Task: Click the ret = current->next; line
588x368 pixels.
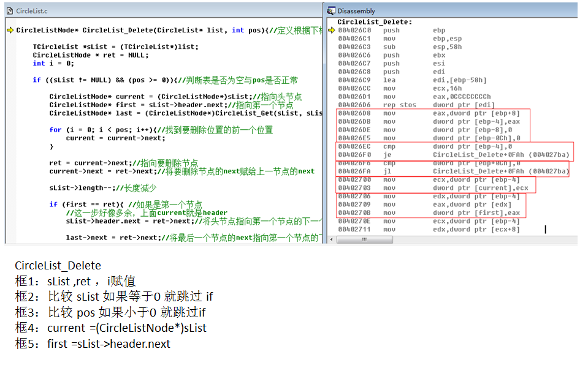Action: pos(123,163)
